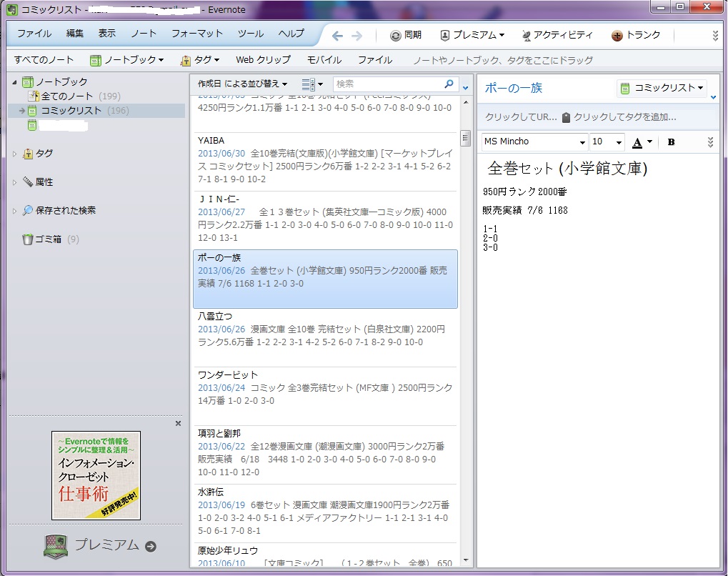The image size is (728, 576).
Task: Click the note list scrollbar thumb
Action: tap(465, 139)
